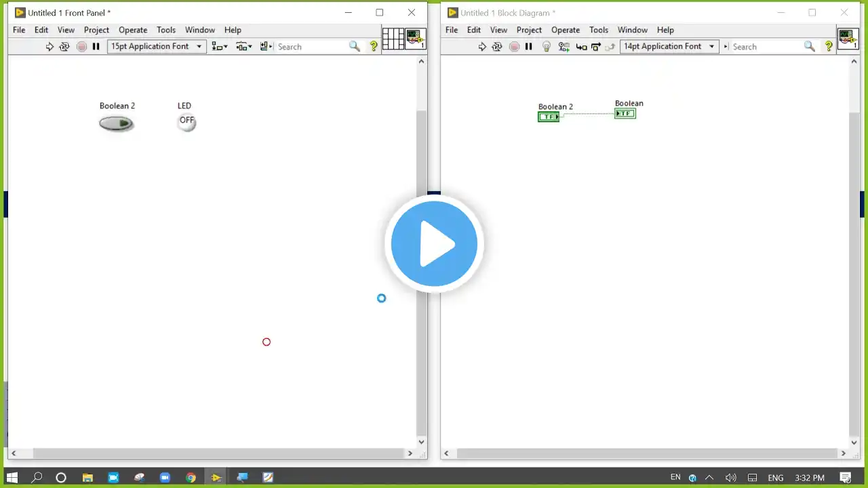Screen dimensions: 868x488
Task: Expand the Align Objects dropdown
Action: [219, 46]
